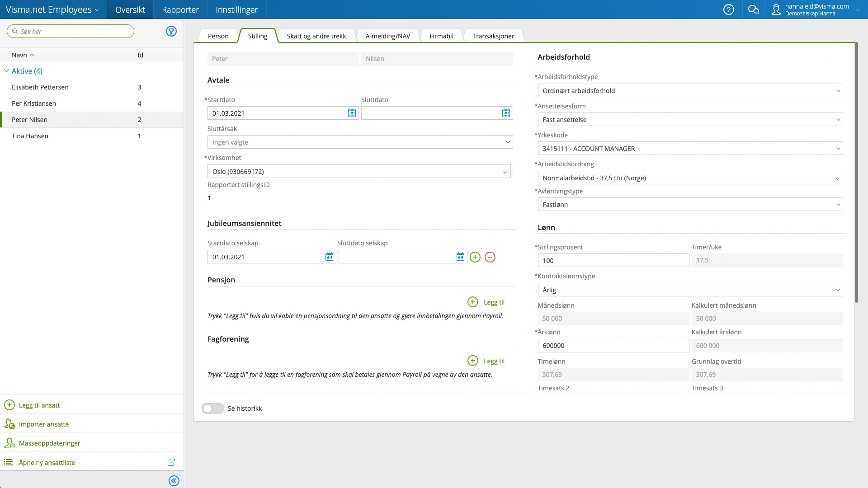Click Legg til ansatt link
Screen dimensions: 868x488
(39, 405)
